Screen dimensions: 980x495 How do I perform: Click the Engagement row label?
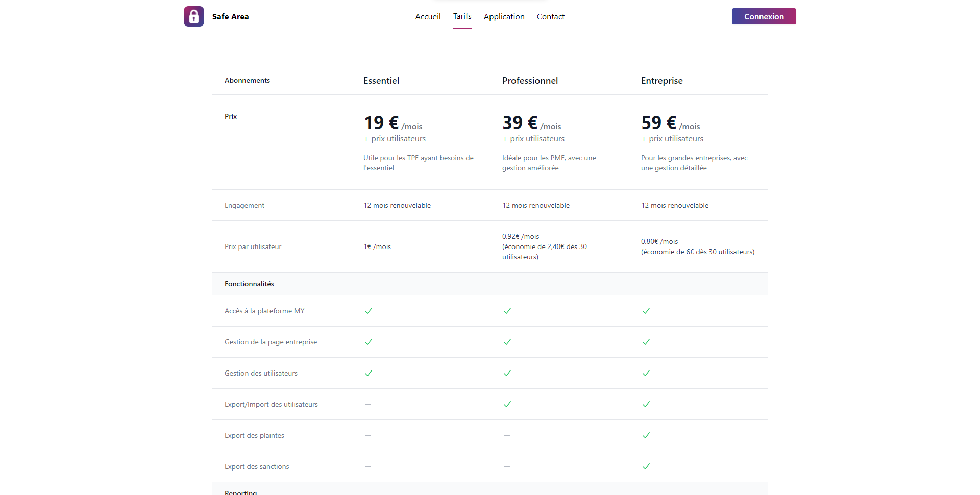[x=244, y=205]
